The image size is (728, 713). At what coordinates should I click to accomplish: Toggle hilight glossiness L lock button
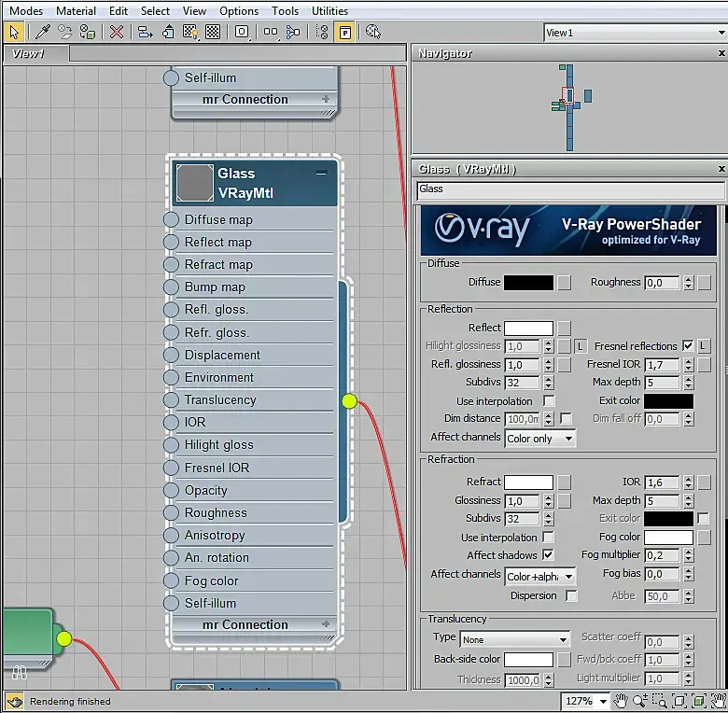581,346
